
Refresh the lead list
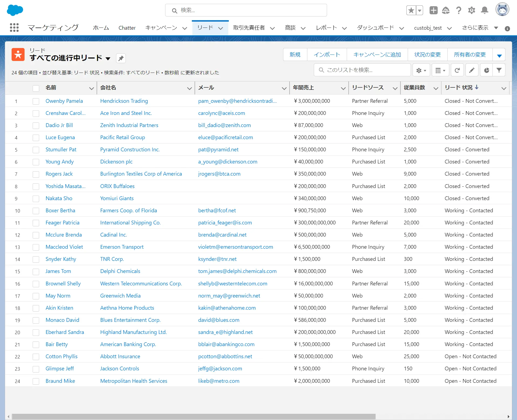(x=457, y=70)
